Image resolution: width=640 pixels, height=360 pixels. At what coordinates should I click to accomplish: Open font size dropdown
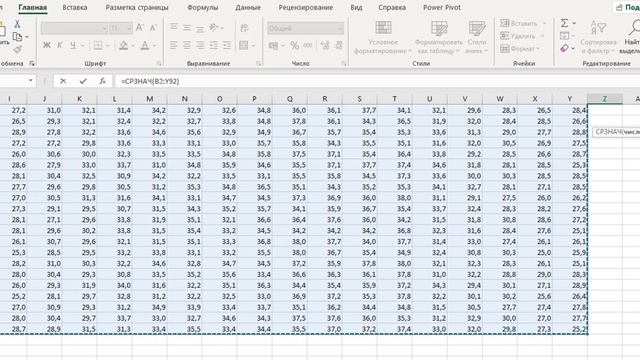point(129,28)
